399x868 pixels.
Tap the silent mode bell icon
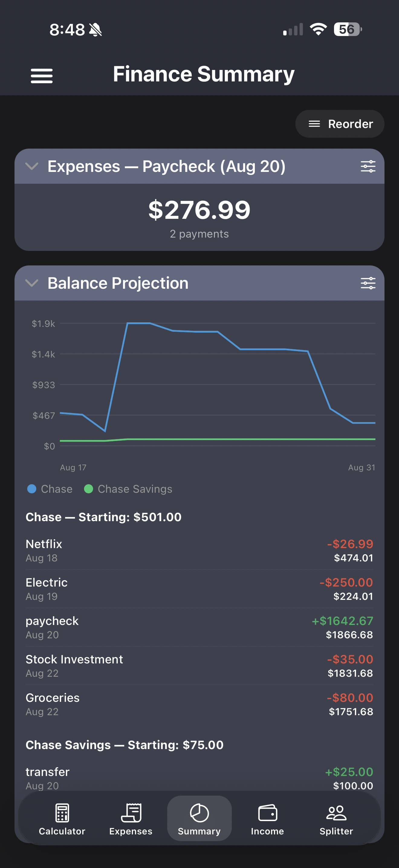pos(96,30)
